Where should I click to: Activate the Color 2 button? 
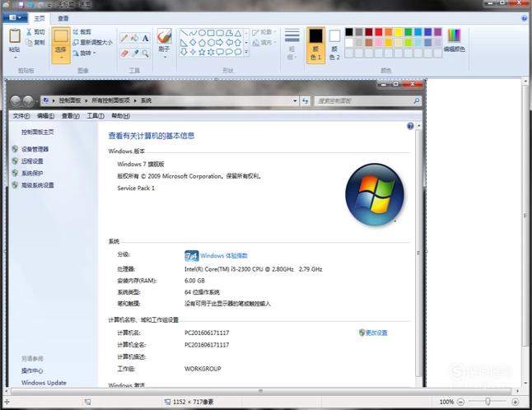(x=334, y=45)
